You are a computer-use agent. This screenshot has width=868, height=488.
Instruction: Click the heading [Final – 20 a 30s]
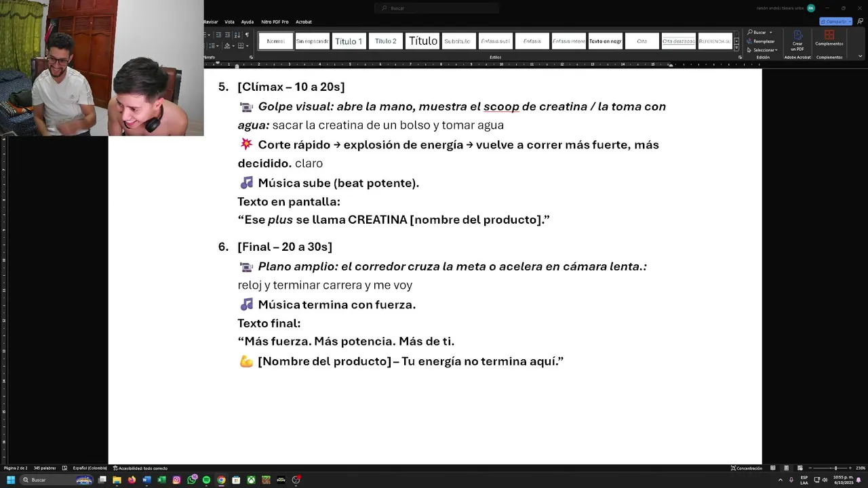pos(285,247)
